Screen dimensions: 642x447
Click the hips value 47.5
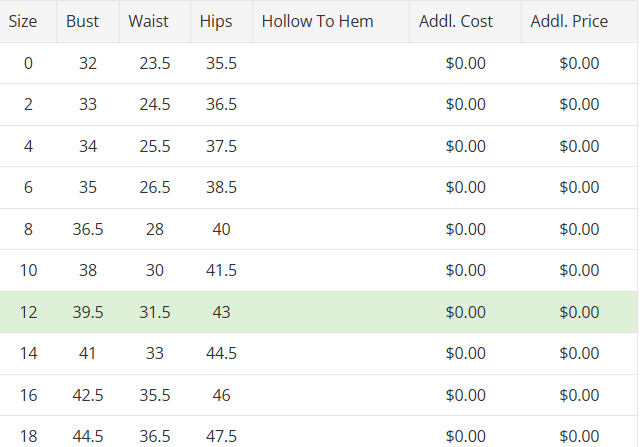[x=221, y=436]
